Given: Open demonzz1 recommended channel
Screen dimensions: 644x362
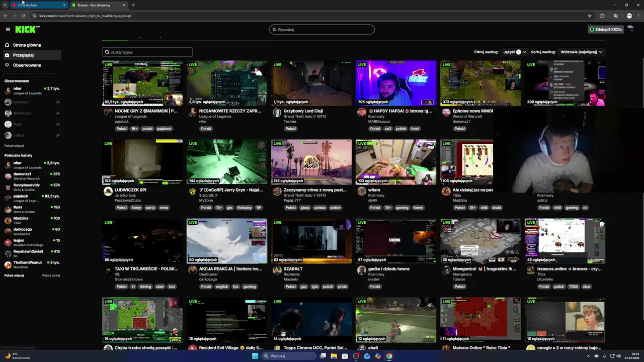Looking at the screenshot, I should click(32, 176).
